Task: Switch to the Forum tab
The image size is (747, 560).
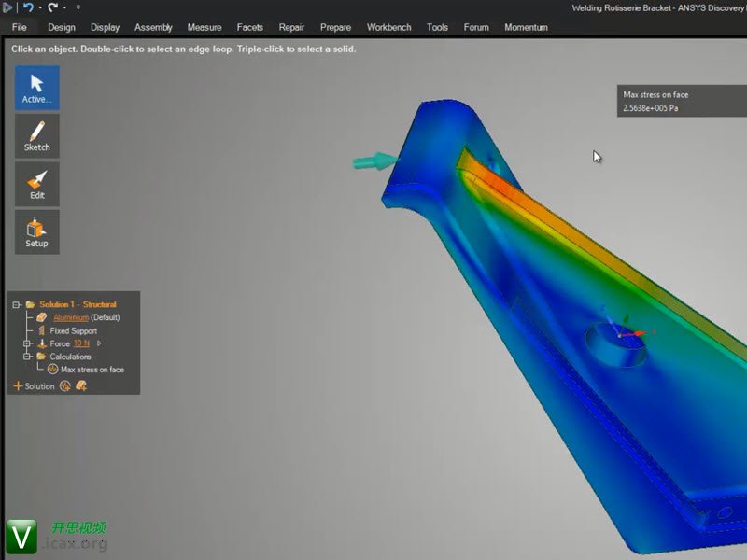Action: [476, 27]
